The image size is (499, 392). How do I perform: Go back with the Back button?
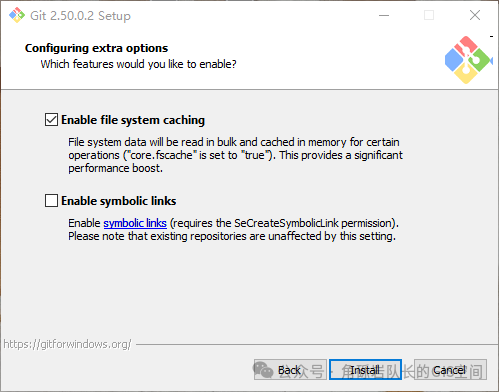(290, 370)
